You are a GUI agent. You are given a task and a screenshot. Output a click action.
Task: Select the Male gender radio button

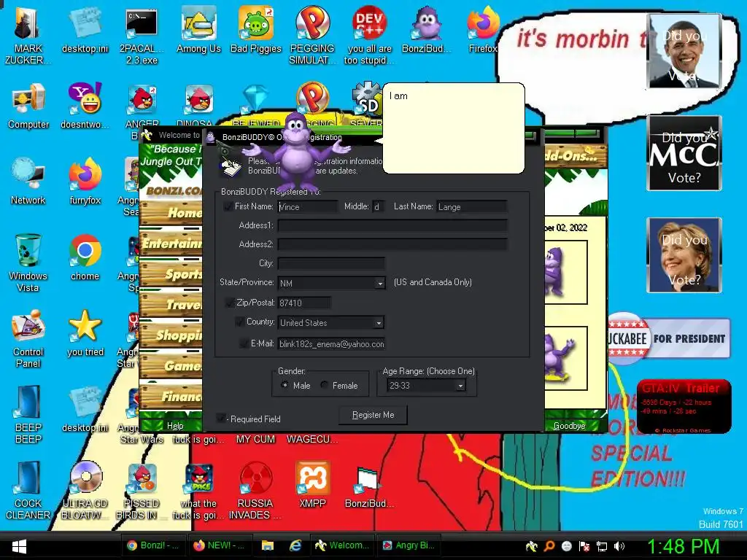[285, 385]
